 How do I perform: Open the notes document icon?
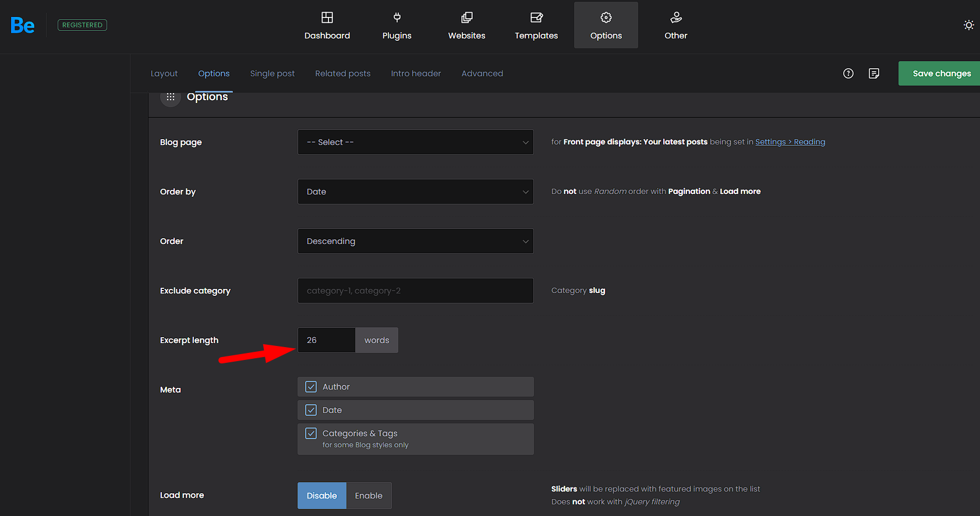click(874, 73)
